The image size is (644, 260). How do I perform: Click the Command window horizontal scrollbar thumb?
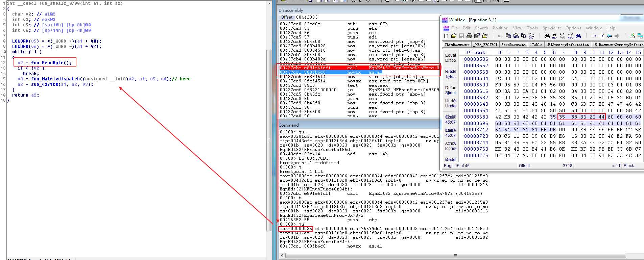455,255
